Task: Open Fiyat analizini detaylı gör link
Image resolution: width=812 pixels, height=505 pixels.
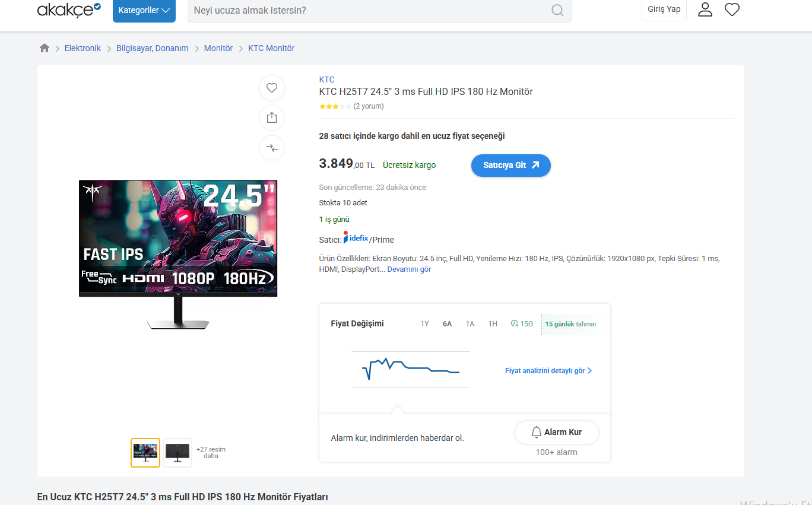Action: (x=548, y=371)
